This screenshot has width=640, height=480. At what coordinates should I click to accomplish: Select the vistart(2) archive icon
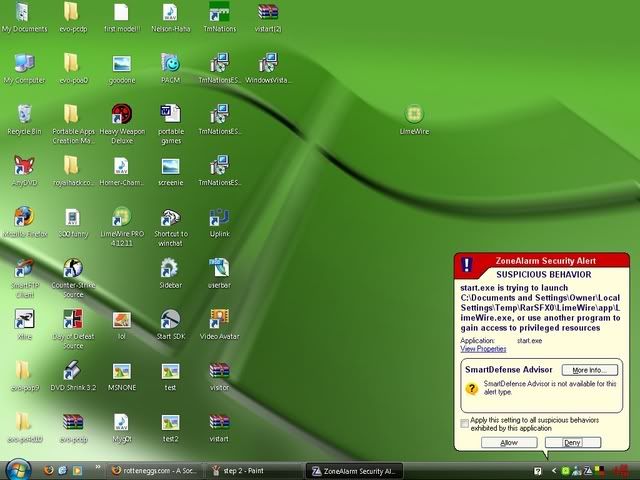point(268,16)
